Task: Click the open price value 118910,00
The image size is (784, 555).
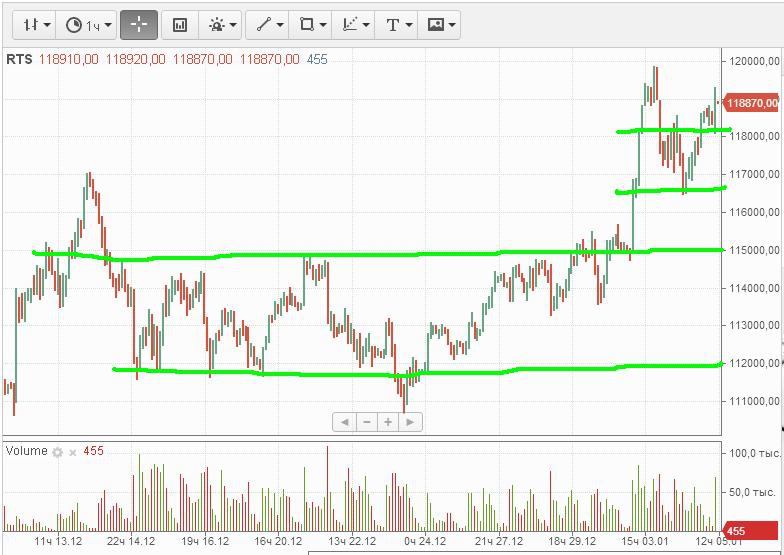Action: [x=69, y=60]
